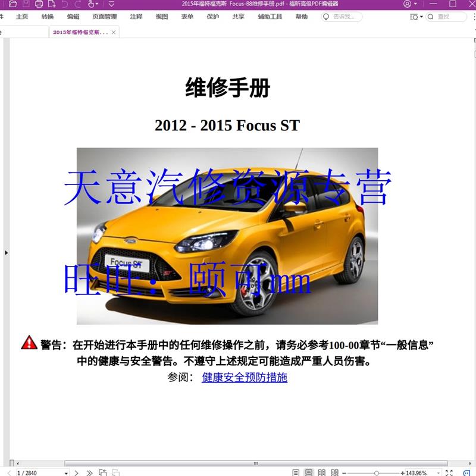Click the zoom slider handle
The width and height of the screenshot is (476, 476).
(377, 473)
